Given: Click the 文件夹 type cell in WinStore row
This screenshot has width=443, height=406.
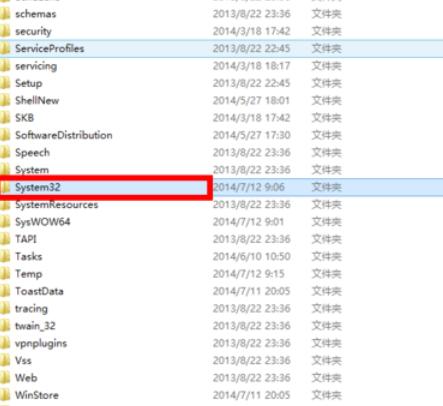Looking at the screenshot, I should click(327, 395).
